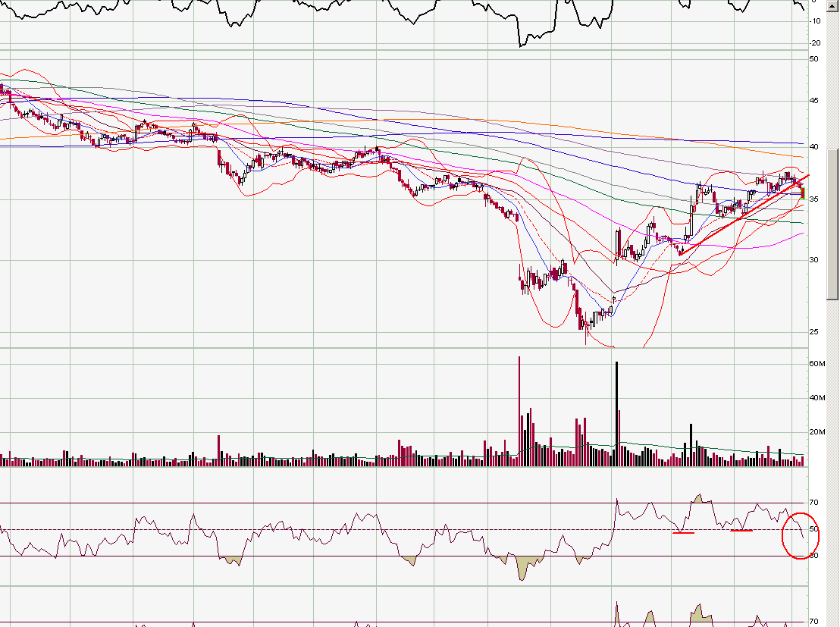This screenshot has height=627, width=840.
Task: Click the top oscillator axis label -20
Action: click(815, 43)
